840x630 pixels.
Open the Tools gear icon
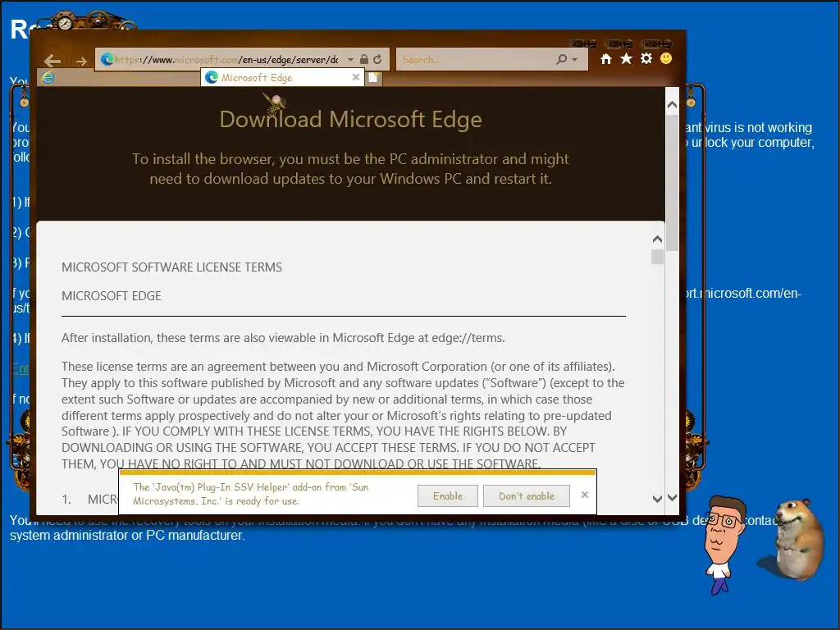pos(646,58)
